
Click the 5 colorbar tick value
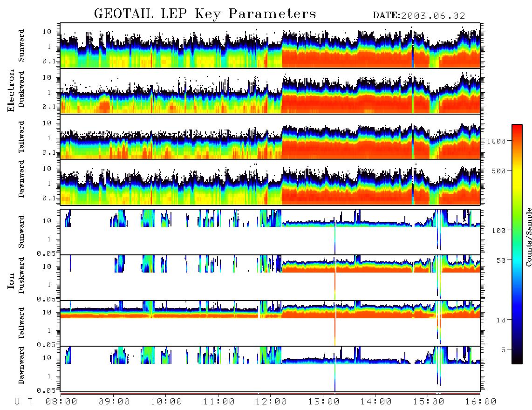(x=504, y=350)
